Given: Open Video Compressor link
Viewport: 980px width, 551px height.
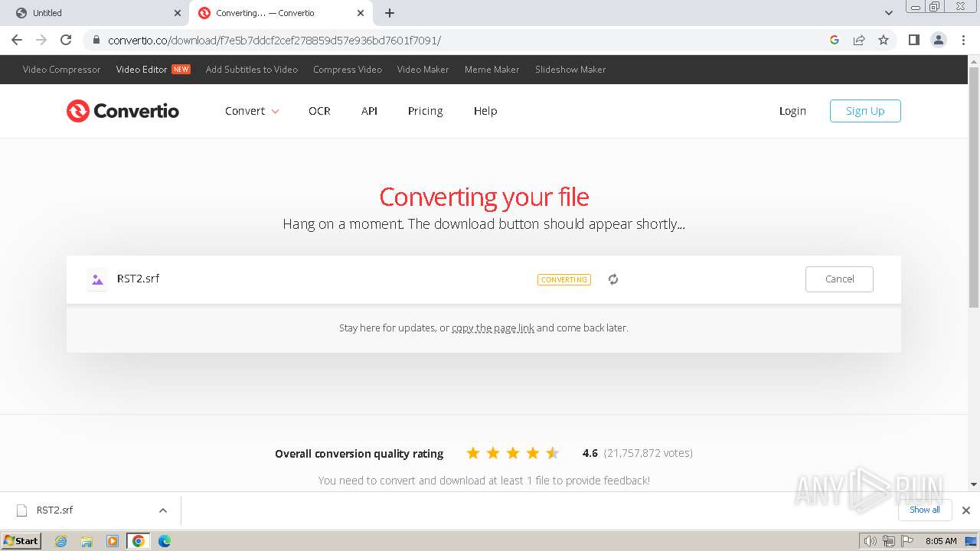Looking at the screenshot, I should [x=61, y=70].
